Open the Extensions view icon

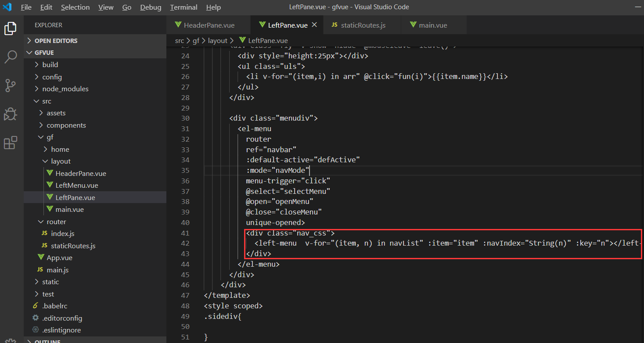click(x=11, y=143)
